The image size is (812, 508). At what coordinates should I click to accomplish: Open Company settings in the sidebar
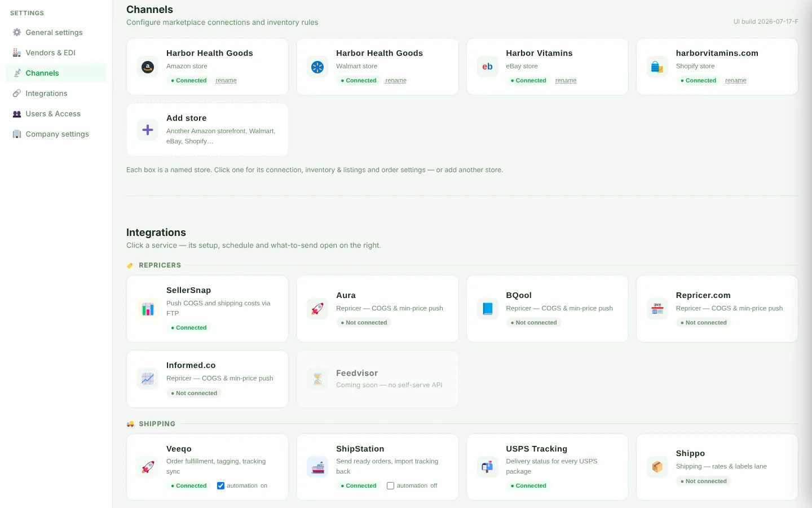[56, 134]
